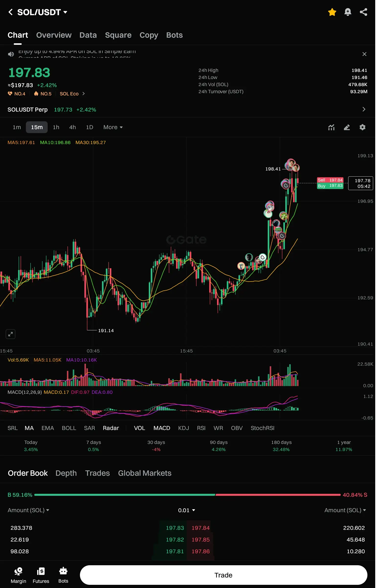Select the Chart tab

pyautogui.click(x=18, y=35)
